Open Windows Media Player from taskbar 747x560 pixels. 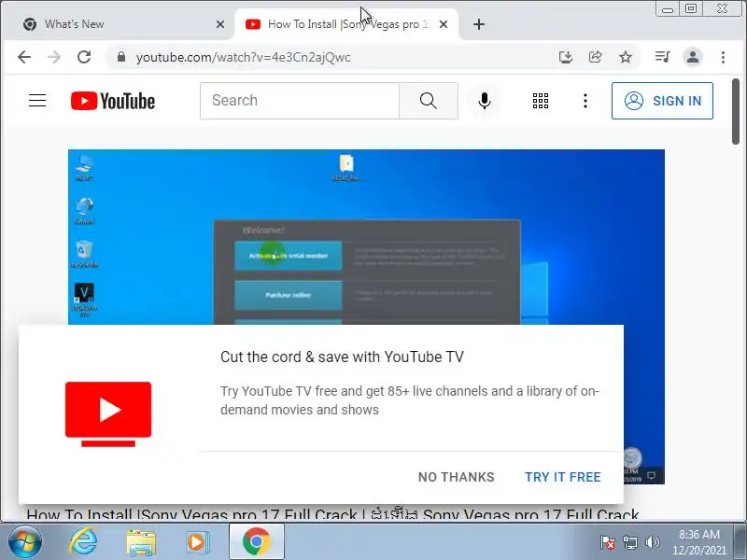pos(197,542)
